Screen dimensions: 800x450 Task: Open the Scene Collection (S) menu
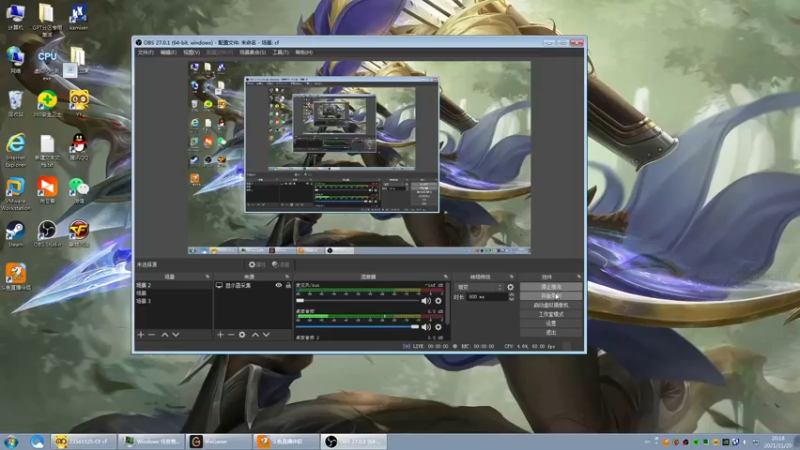(253, 53)
